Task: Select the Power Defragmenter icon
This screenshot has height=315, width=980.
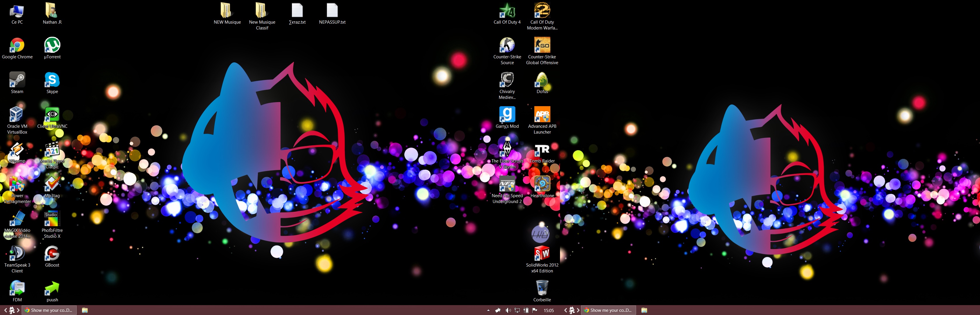Action: (17, 190)
